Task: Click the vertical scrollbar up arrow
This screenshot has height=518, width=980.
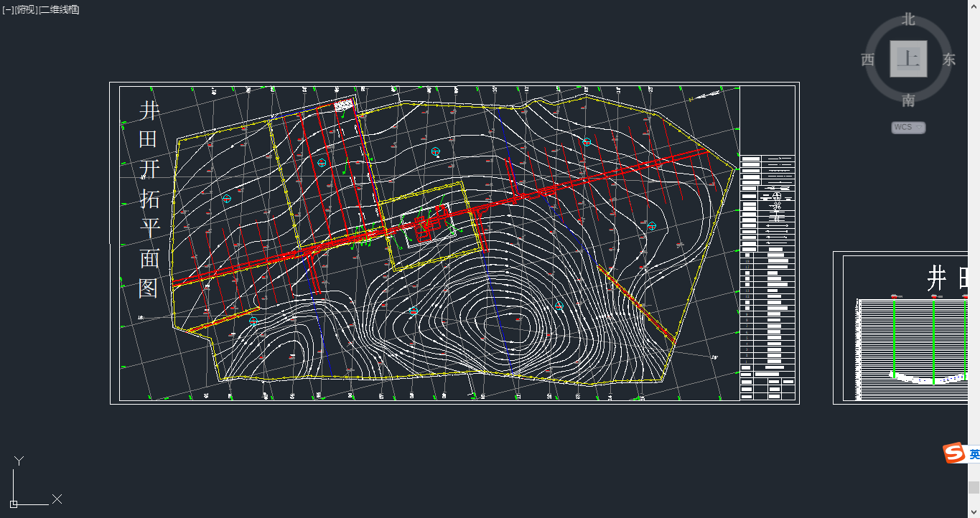Action: [x=974, y=5]
